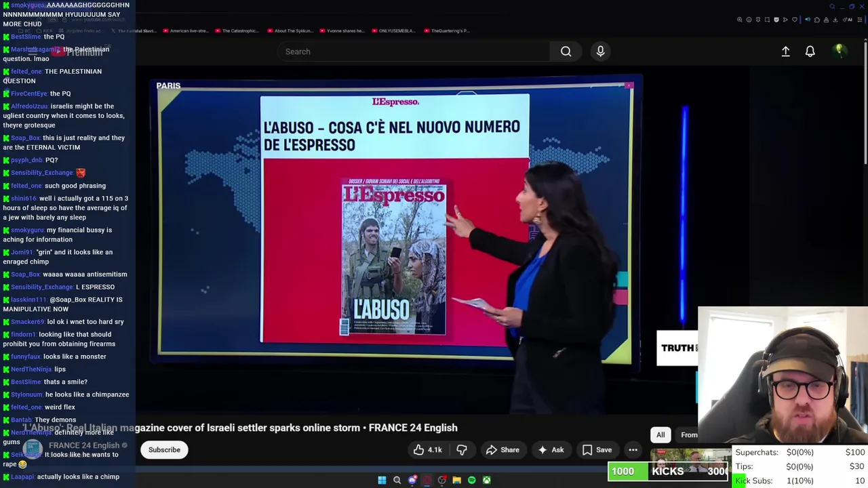Open Windows taskbar search

pyautogui.click(x=397, y=480)
